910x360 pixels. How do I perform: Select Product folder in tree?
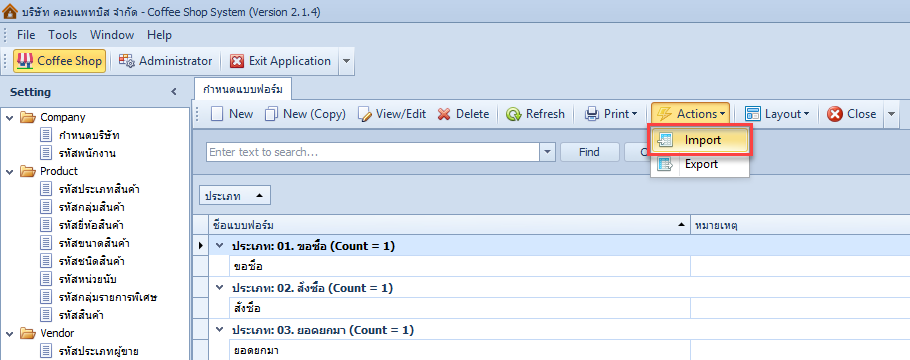pyautogui.click(x=59, y=171)
